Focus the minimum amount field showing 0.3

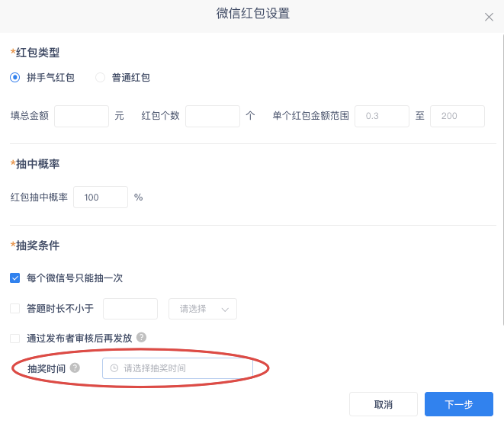[382, 116]
